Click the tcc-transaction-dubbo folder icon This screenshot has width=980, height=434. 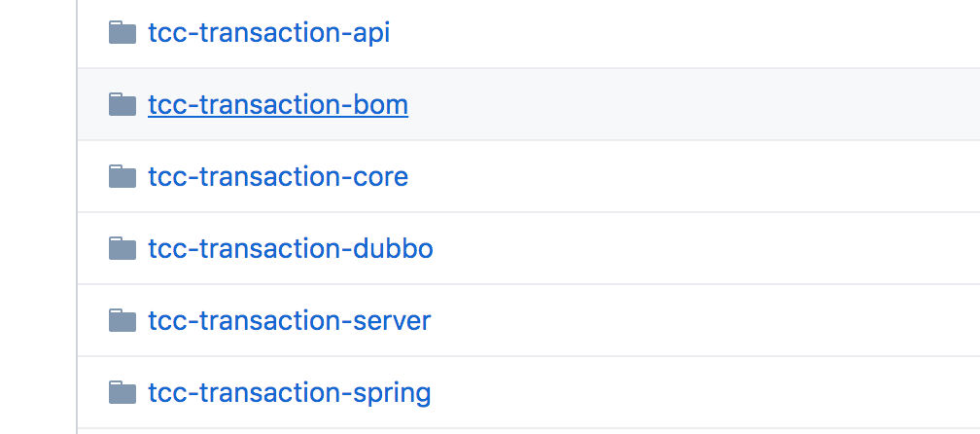[122, 248]
